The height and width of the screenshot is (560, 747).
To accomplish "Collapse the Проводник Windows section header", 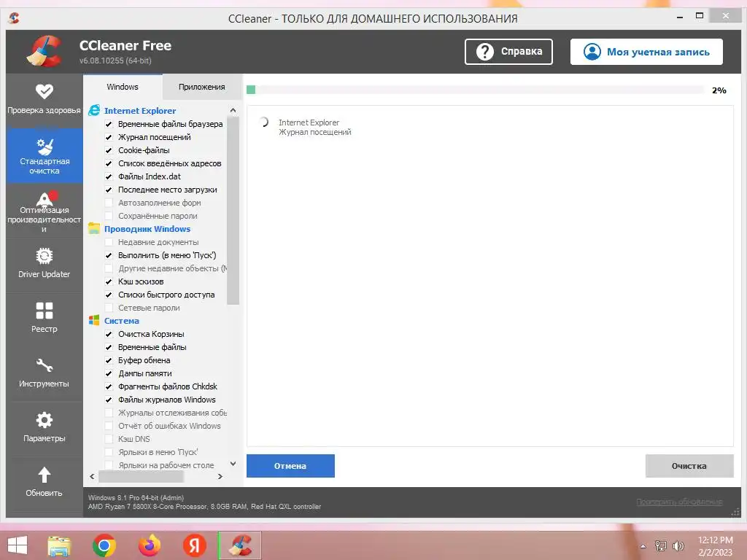I will [147, 228].
